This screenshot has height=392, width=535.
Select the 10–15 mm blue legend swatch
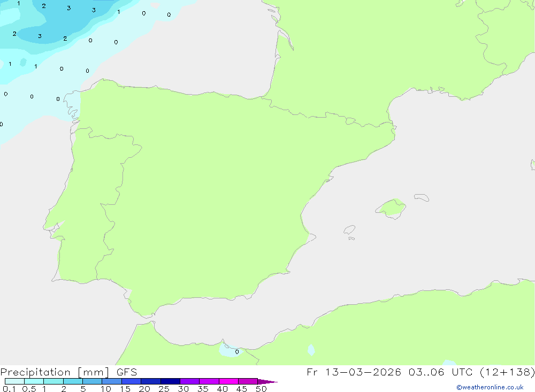(112, 381)
